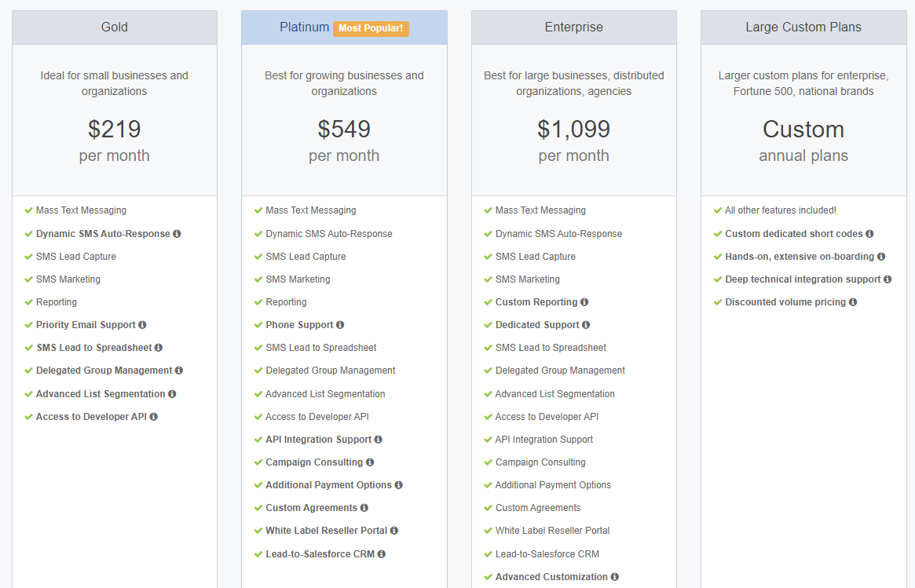
Task: Open the Lead-to-Salesforce CRM info icon in Platinum
Action: point(381,553)
